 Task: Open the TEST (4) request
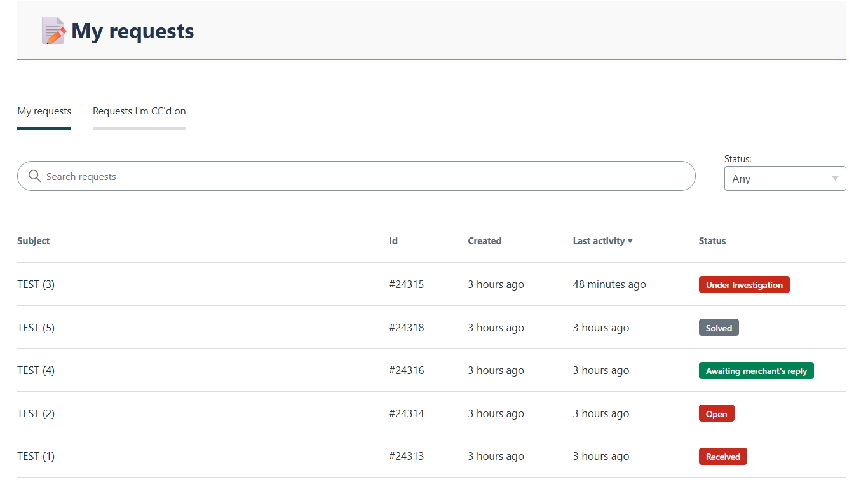(x=36, y=370)
